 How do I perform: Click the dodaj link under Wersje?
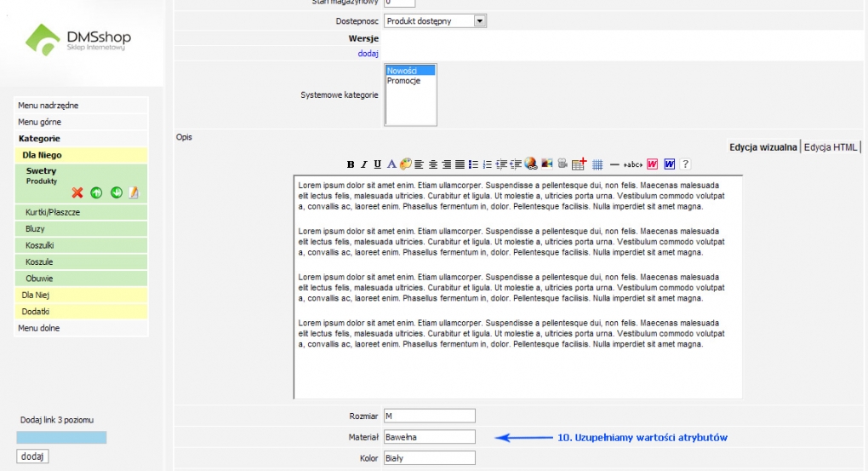pyautogui.click(x=368, y=53)
